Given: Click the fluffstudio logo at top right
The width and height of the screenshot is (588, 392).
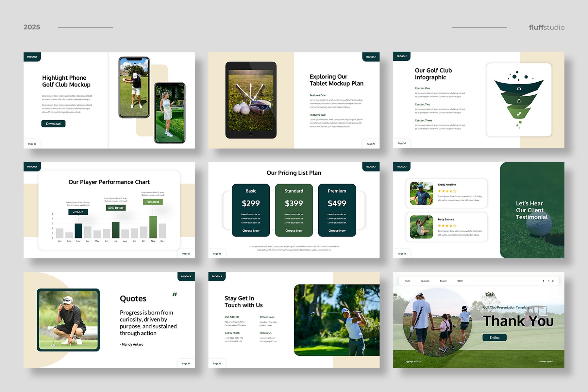Looking at the screenshot, I should click(x=546, y=27).
